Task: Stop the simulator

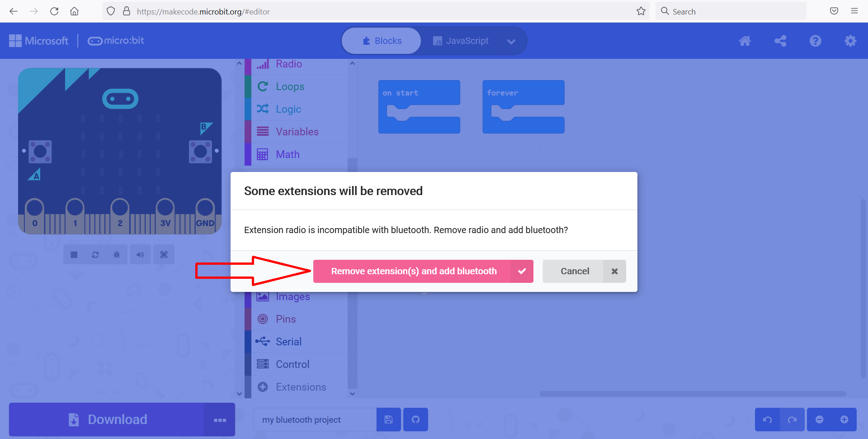Action: (74, 255)
